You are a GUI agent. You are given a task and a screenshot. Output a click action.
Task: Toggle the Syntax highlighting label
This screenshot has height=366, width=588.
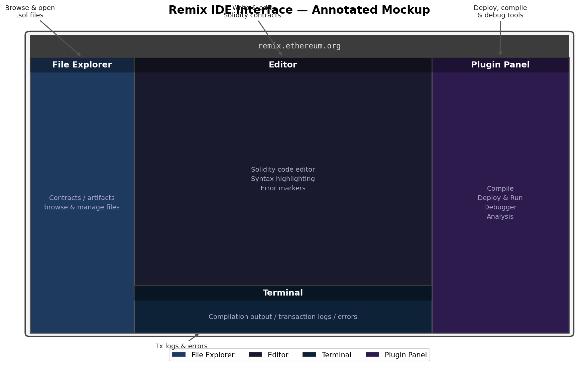click(x=283, y=179)
